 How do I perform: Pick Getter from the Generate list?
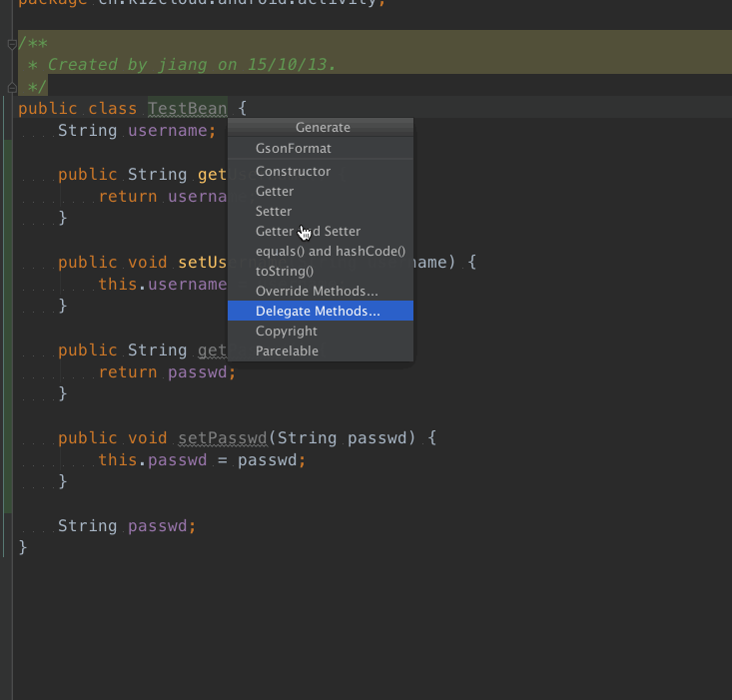pyautogui.click(x=275, y=191)
